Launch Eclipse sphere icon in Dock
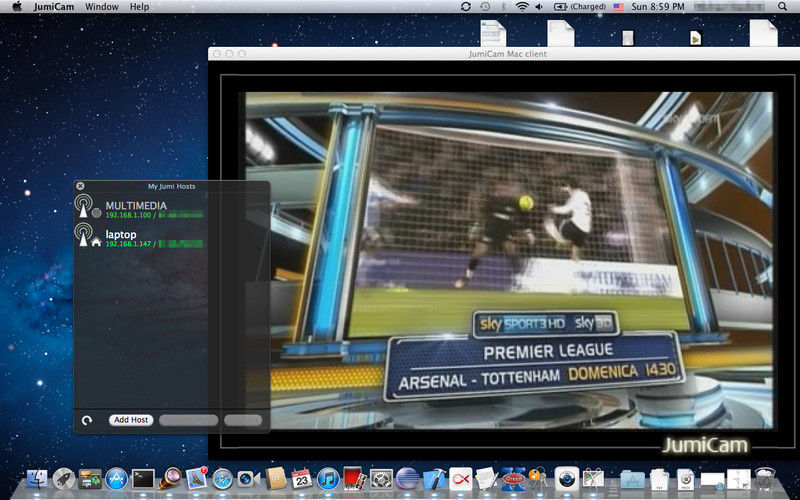This screenshot has height=500, width=800. 407,479
